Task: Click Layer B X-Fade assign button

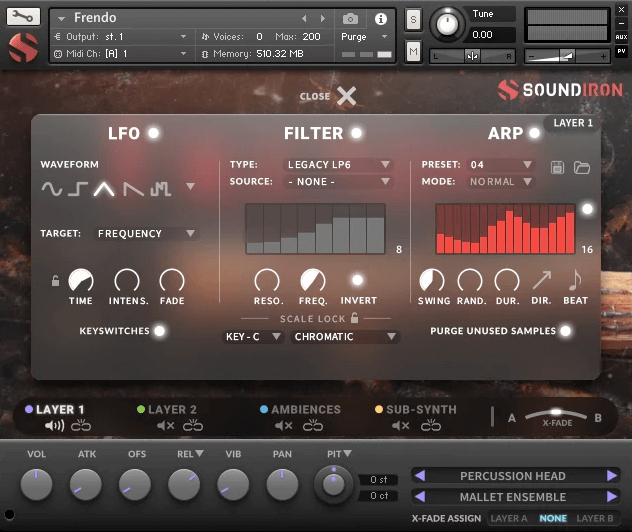Action: [594, 518]
